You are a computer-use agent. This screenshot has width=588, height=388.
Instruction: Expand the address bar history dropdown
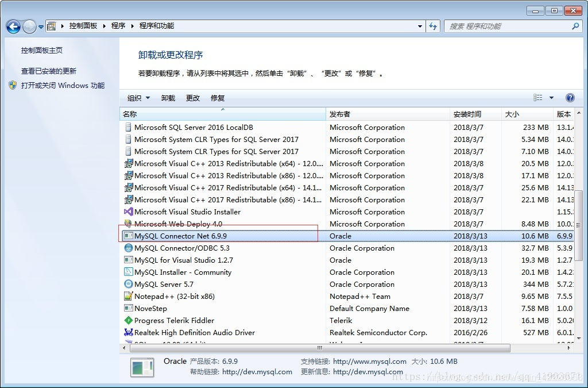420,26
